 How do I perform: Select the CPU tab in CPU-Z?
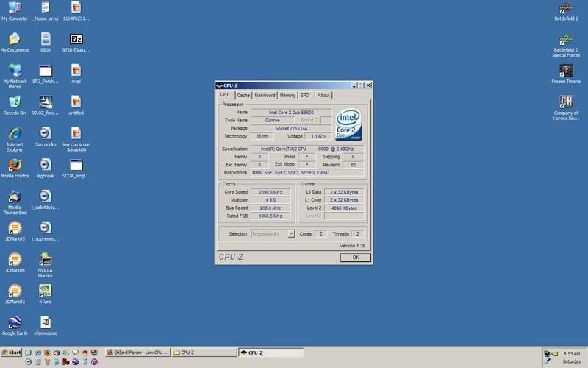pos(224,95)
